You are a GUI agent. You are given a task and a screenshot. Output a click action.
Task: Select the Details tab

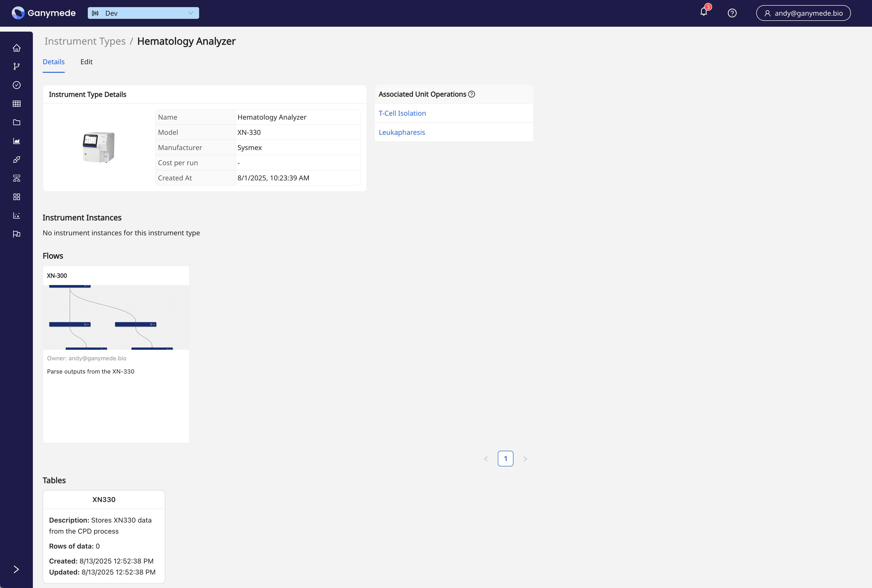(x=54, y=62)
